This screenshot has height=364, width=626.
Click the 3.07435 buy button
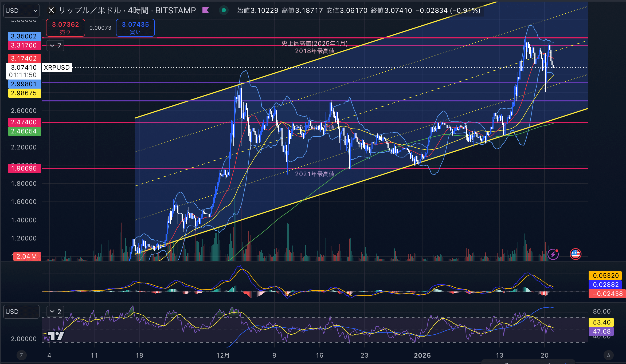[x=135, y=28]
